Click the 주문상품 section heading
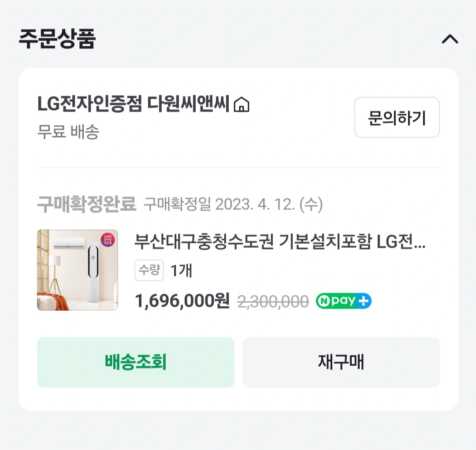The height and width of the screenshot is (450, 476). tap(57, 39)
